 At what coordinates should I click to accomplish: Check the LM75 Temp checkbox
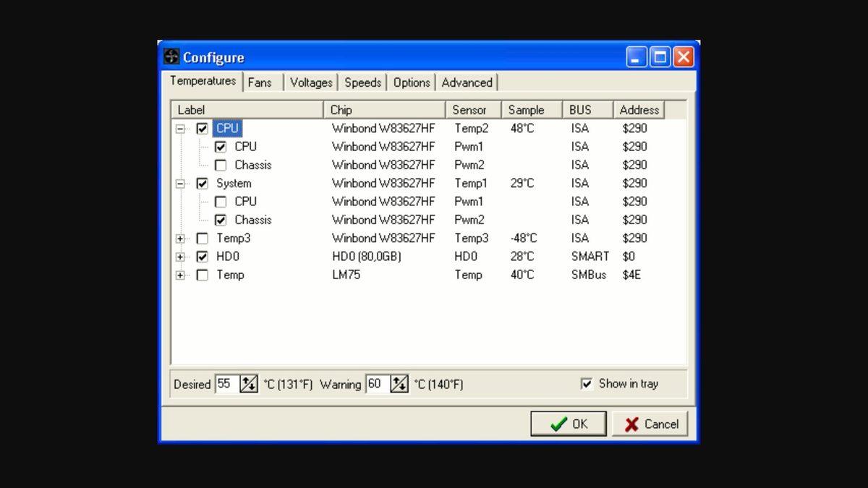(203, 275)
